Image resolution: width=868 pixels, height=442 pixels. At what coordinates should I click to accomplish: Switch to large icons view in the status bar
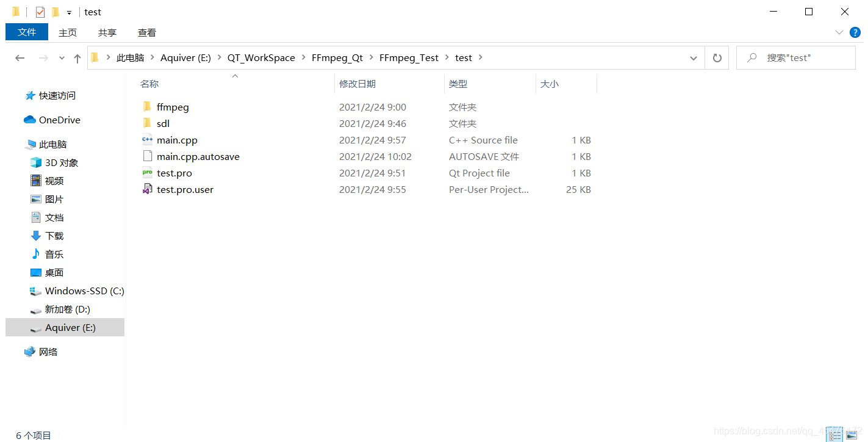pyautogui.click(x=852, y=434)
